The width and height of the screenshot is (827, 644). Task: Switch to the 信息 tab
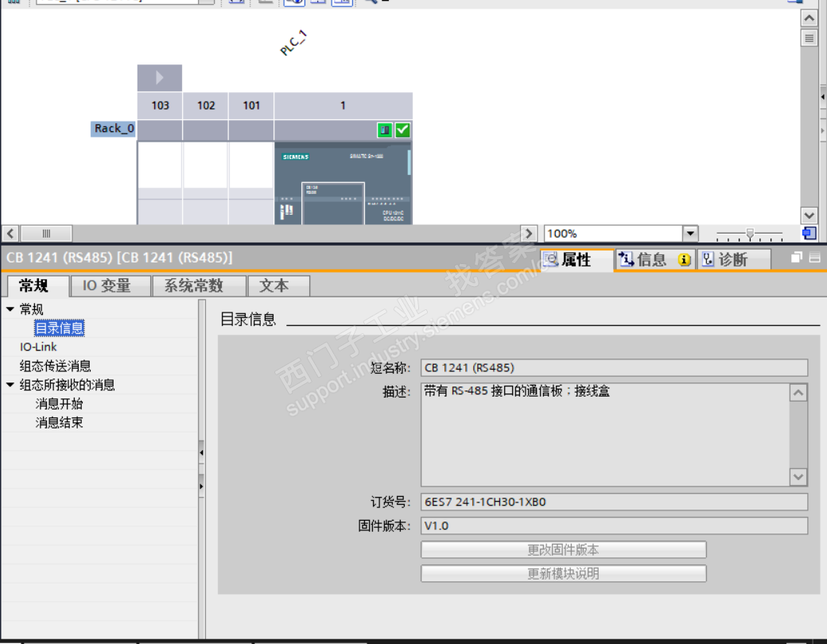655,259
